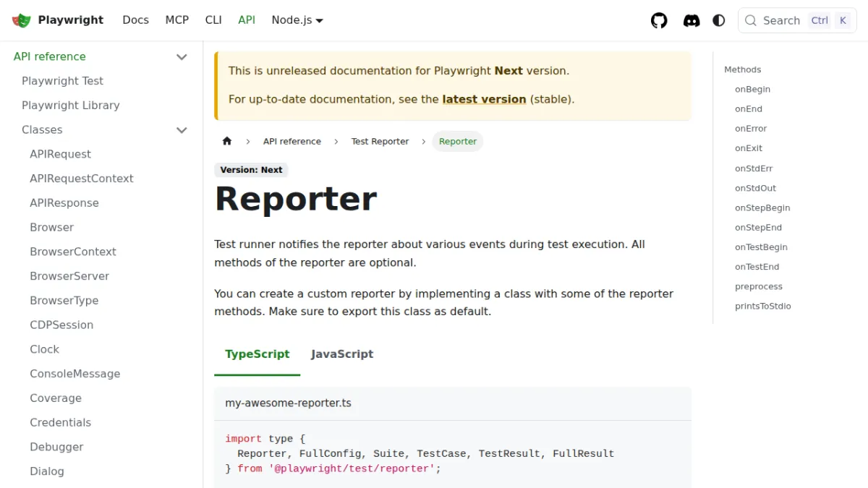This screenshot has width=868, height=488.
Task: Open the APIResponse class page
Action: (64, 203)
